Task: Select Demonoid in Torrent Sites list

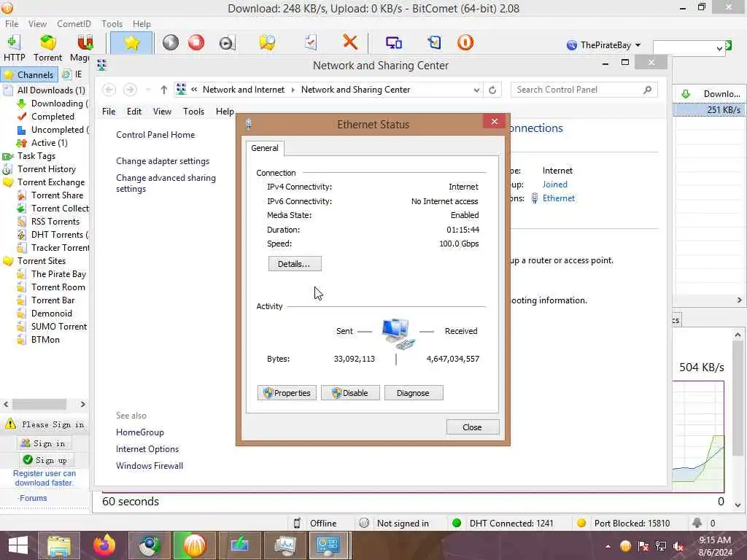Action: click(52, 314)
